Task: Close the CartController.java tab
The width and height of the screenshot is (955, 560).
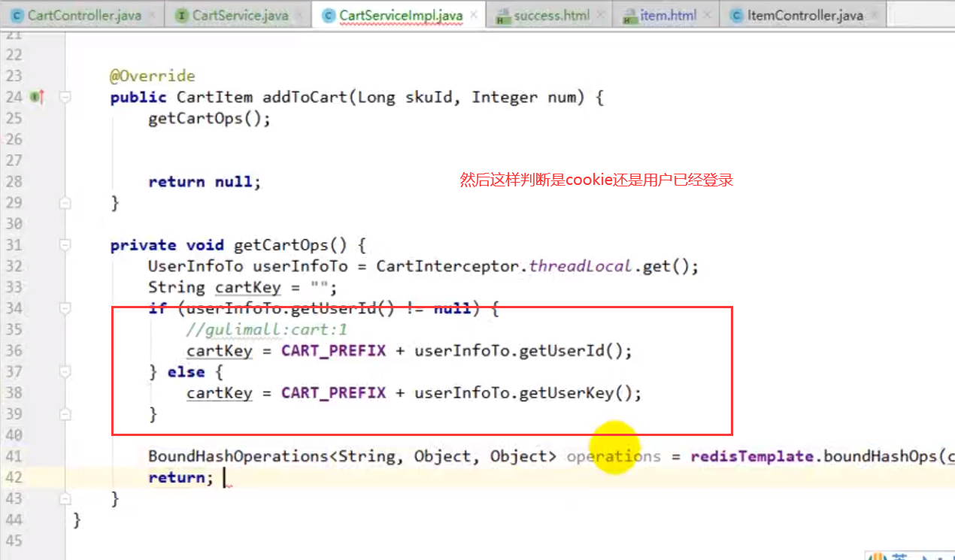Action: [x=153, y=15]
